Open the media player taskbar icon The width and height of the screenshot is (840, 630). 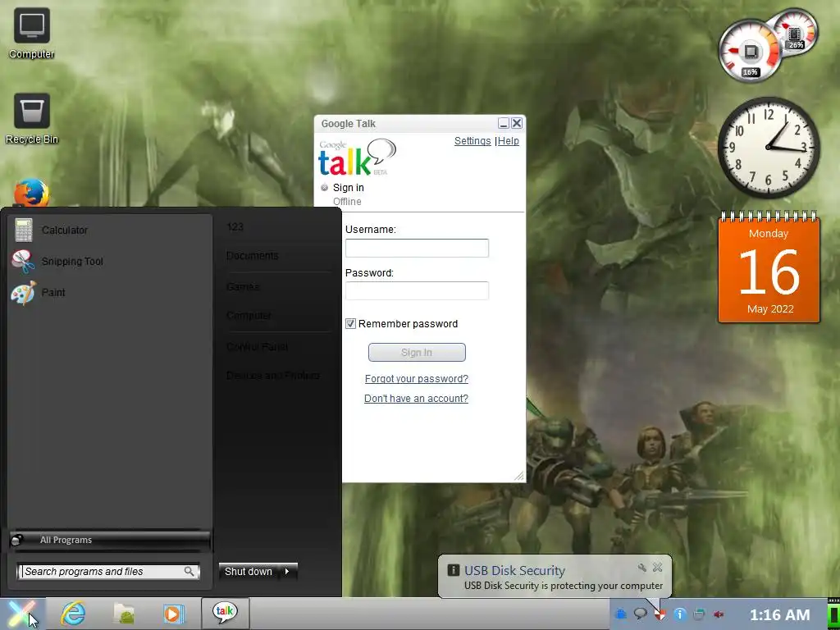point(174,614)
